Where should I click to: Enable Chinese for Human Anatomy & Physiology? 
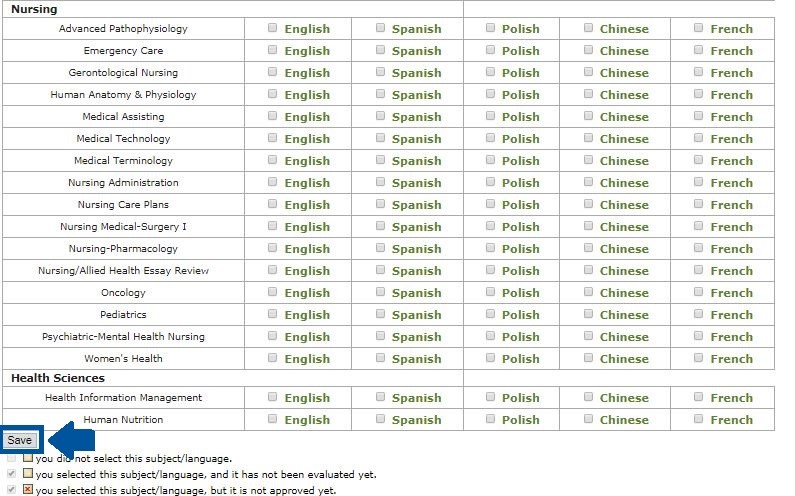pyautogui.click(x=588, y=94)
